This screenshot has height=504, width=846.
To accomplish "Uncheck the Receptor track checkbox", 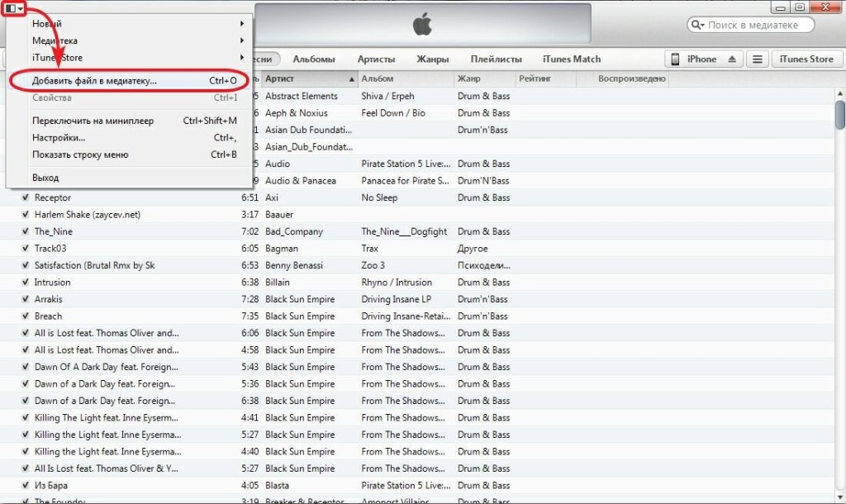I will coord(25,198).
